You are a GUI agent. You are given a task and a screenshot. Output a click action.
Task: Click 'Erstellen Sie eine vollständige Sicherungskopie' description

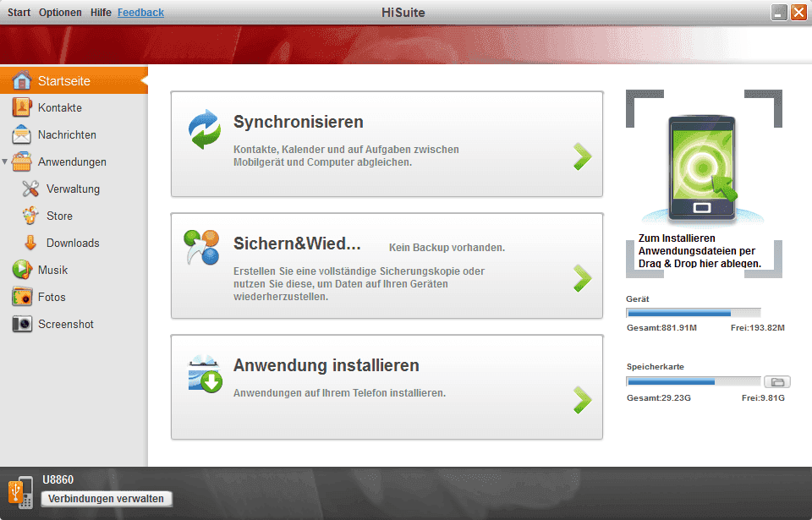359,284
